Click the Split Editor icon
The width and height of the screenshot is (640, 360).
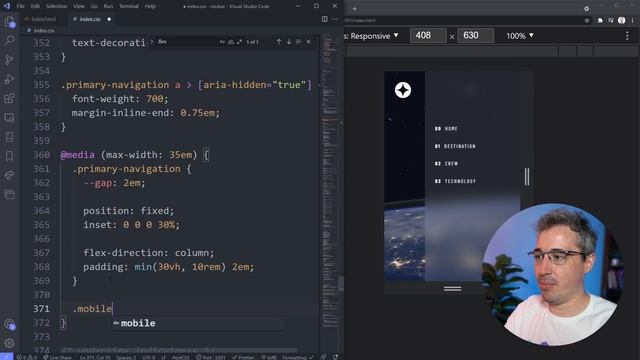[324, 19]
